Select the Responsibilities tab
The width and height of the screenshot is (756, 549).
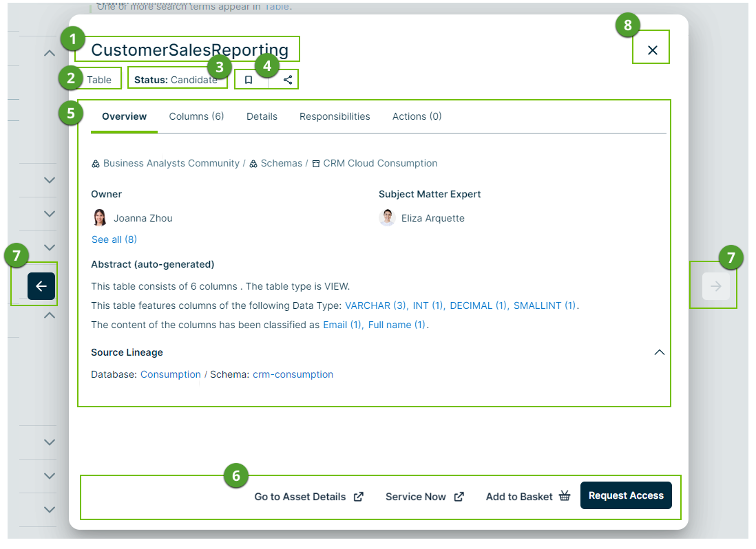pos(335,117)
